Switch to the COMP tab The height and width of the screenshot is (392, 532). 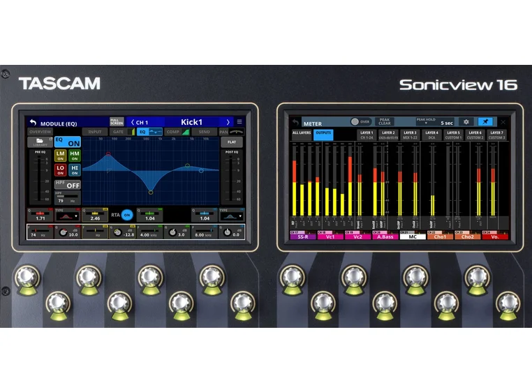point(177,132)
